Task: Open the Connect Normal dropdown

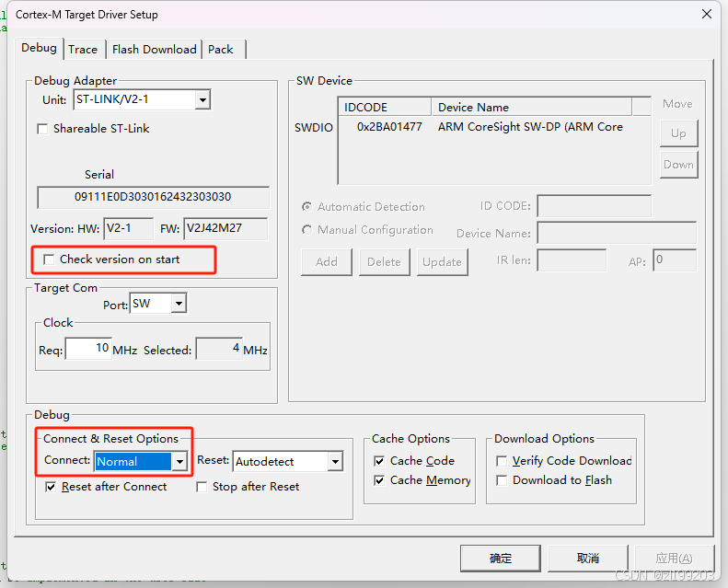Action: [x=179, y=461]
